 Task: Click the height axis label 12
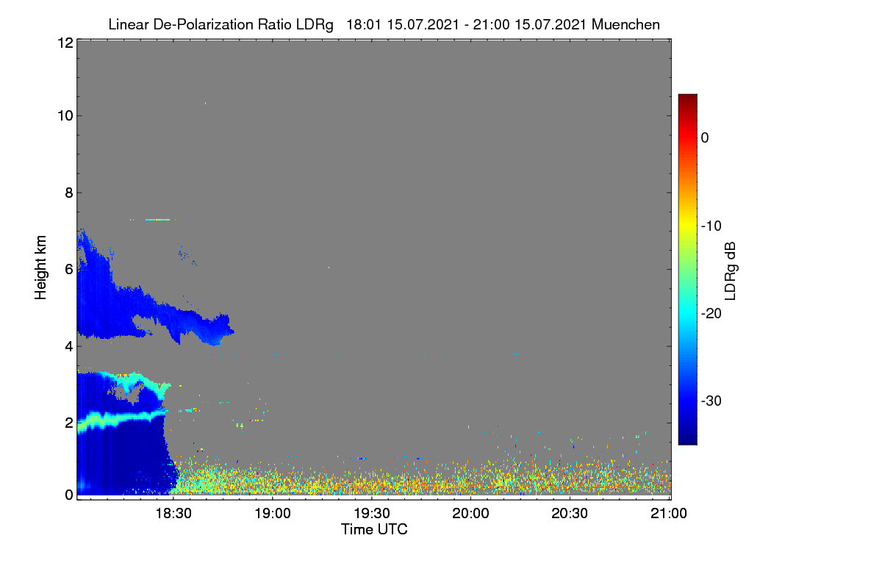(x=64, y=43)
